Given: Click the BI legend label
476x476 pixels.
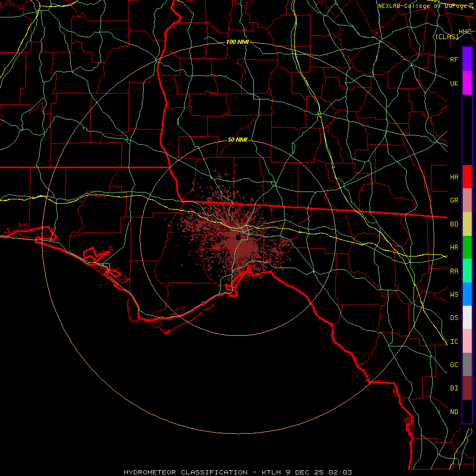Looking at the screenshot, I should pos(454,388).
